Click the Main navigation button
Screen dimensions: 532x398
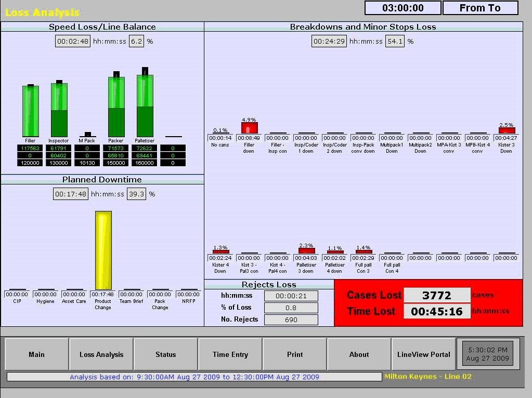(36, 354)
